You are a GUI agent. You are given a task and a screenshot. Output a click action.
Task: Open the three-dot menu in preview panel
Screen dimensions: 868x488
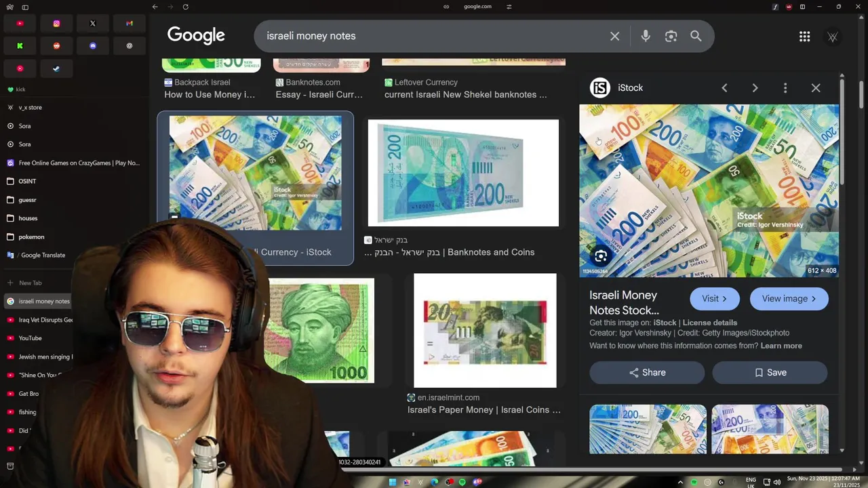pos(785,88)
